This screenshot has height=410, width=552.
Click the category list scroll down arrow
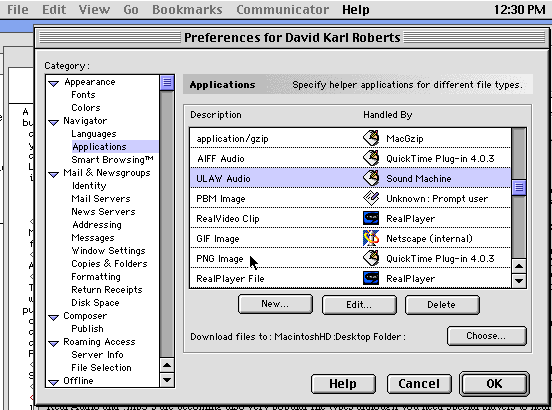167,380
